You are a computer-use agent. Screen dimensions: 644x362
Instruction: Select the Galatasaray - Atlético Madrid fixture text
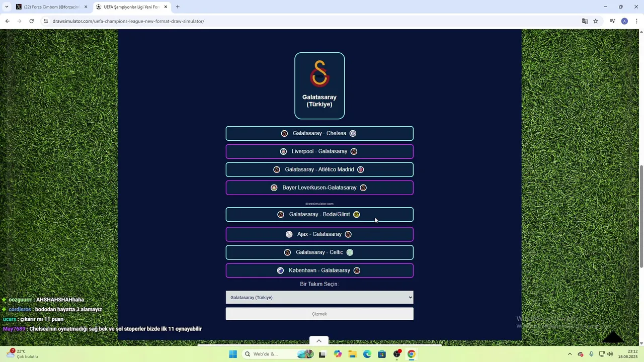pyautogui.click(x=319, y=169)
